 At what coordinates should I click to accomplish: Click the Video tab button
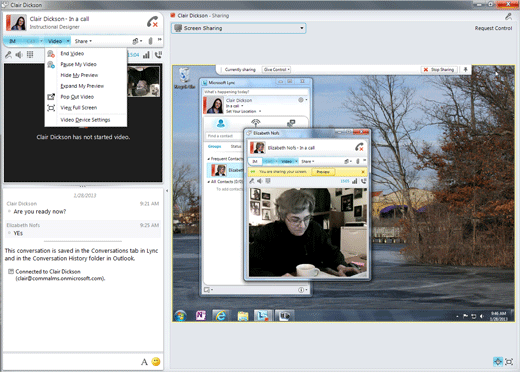pos(55,41)
